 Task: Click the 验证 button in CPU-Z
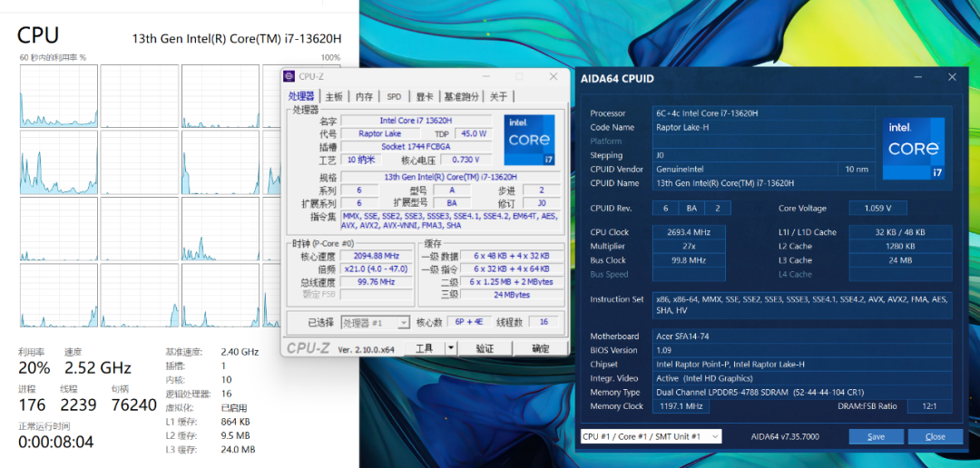coord(485,348)
